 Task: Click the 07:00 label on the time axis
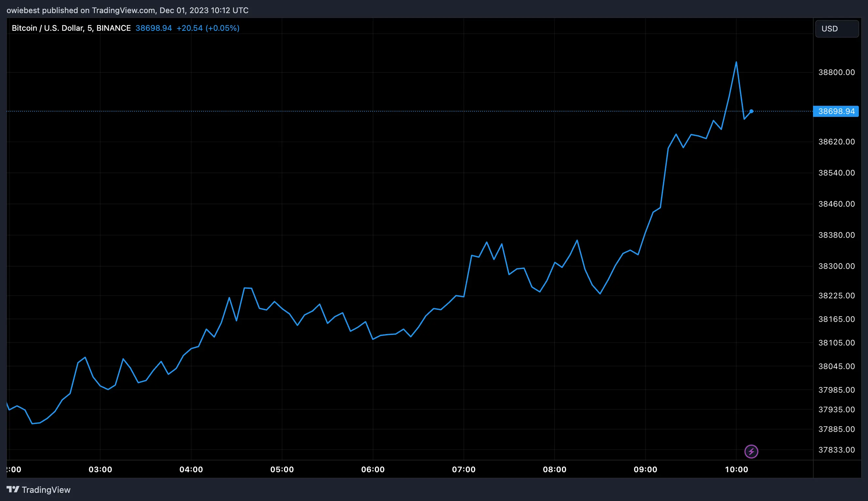click(464, 469)
